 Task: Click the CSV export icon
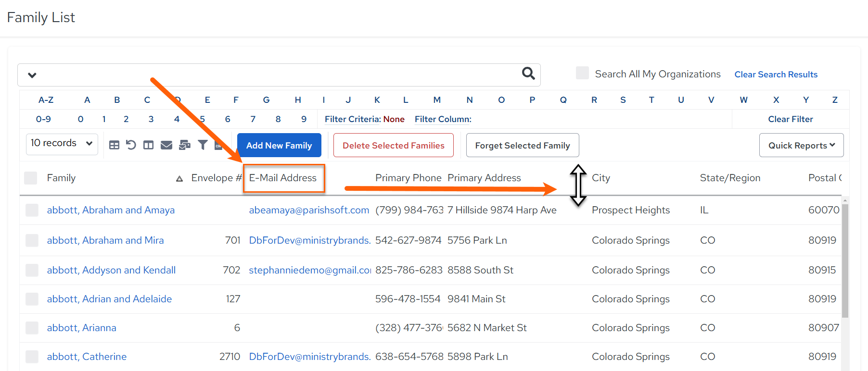point(218,145)
